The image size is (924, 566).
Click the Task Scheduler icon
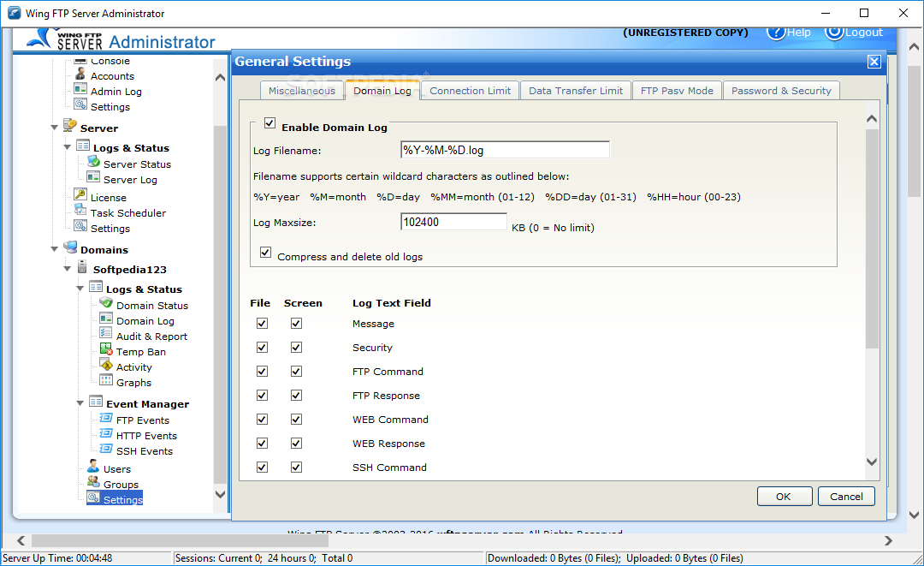pyautogui.click(x=80, y=210)
